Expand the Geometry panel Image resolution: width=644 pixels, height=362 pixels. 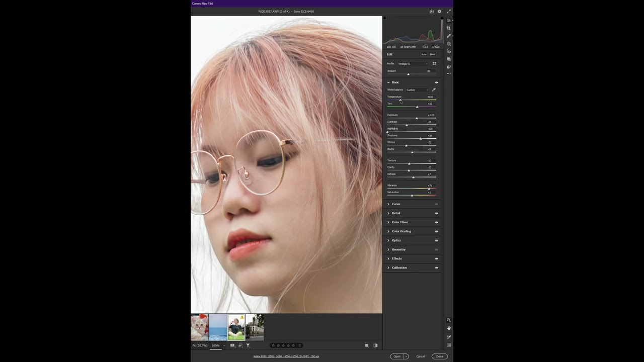pos(388,249)
